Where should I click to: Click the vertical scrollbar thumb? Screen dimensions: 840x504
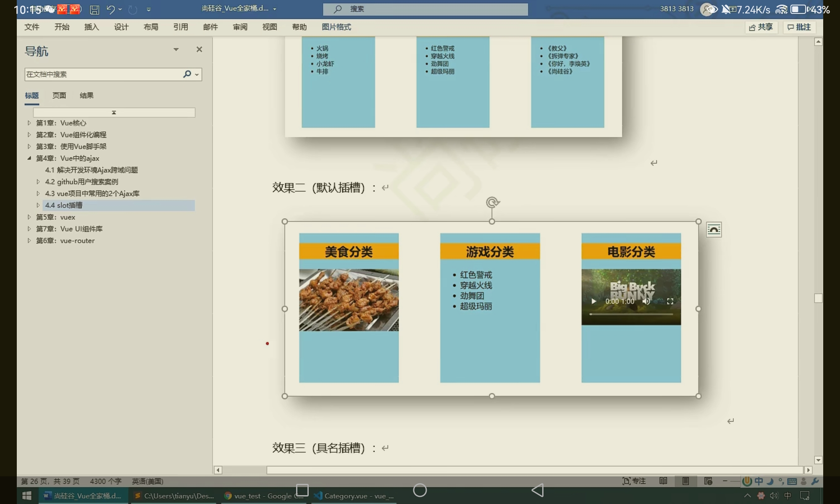pyautogui.click(x=818, y=298)
